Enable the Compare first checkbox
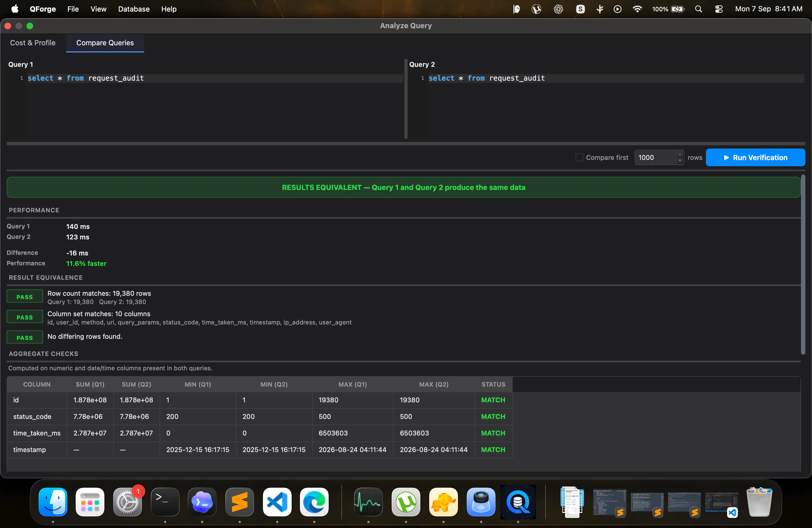The width and height of the screenshot is (812, 528). (x=579, y=158)
